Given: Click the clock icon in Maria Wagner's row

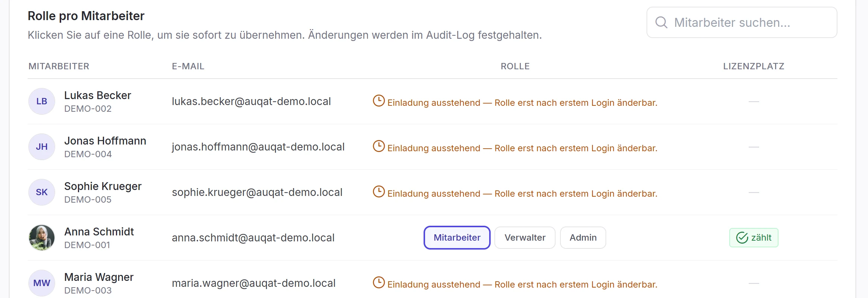Looking at the screenshot, I should [x=379, y=283].
